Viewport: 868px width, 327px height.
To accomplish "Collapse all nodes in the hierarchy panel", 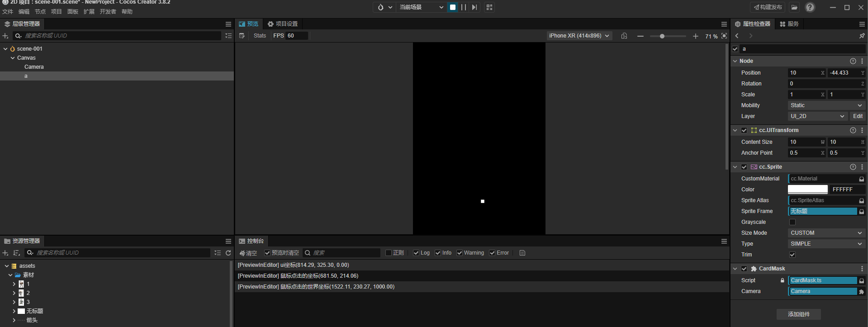I will click(x=228, y=36).
